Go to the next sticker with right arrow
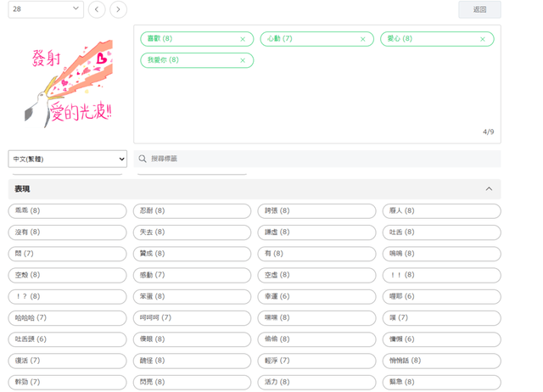Screen dimensions: 543x392 point(119,9)
